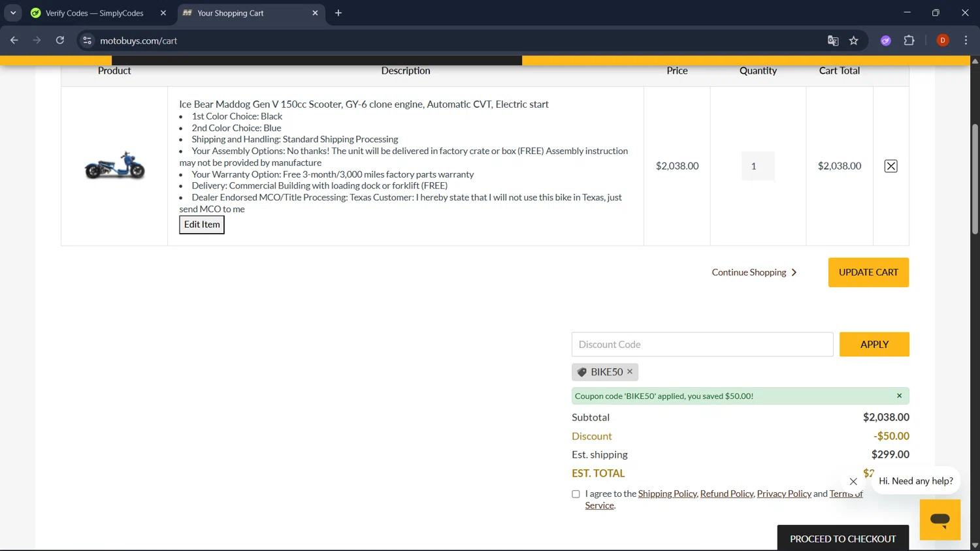The height and width of the screenshot is (551, 980).
Task: Dismiss the coupon applied message
Action: (899, 396)
